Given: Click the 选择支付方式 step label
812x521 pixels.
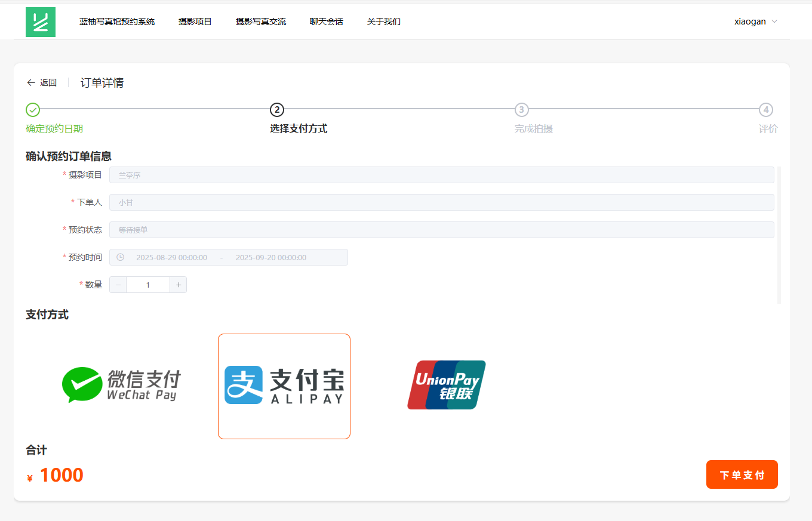Looking at the screenshot, I should pos(299,128).
